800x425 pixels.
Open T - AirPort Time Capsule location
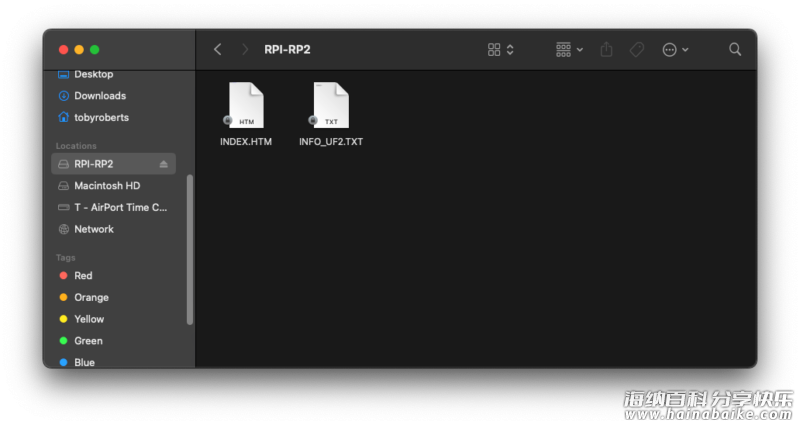(113, 207)
